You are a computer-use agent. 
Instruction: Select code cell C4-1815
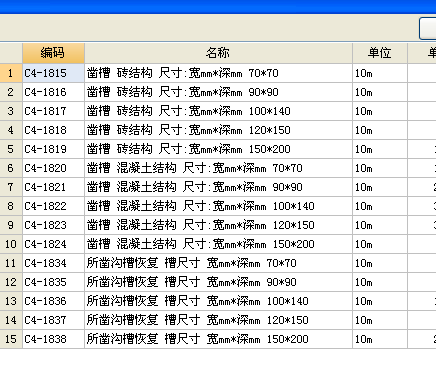click(x=53, y=73)
